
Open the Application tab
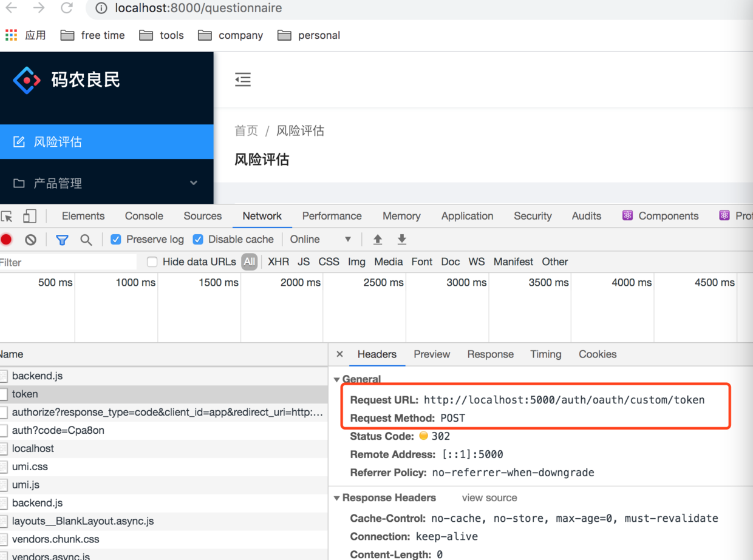468,216
